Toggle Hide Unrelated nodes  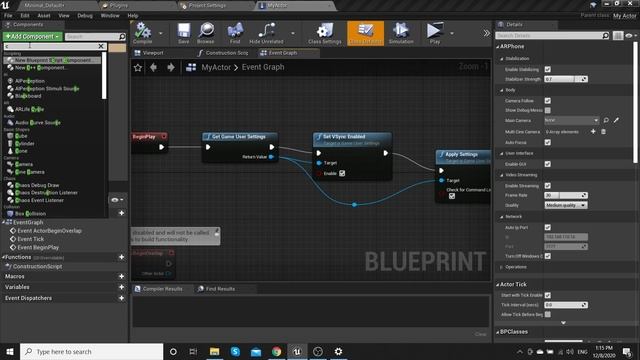click(x=266, y=33)
